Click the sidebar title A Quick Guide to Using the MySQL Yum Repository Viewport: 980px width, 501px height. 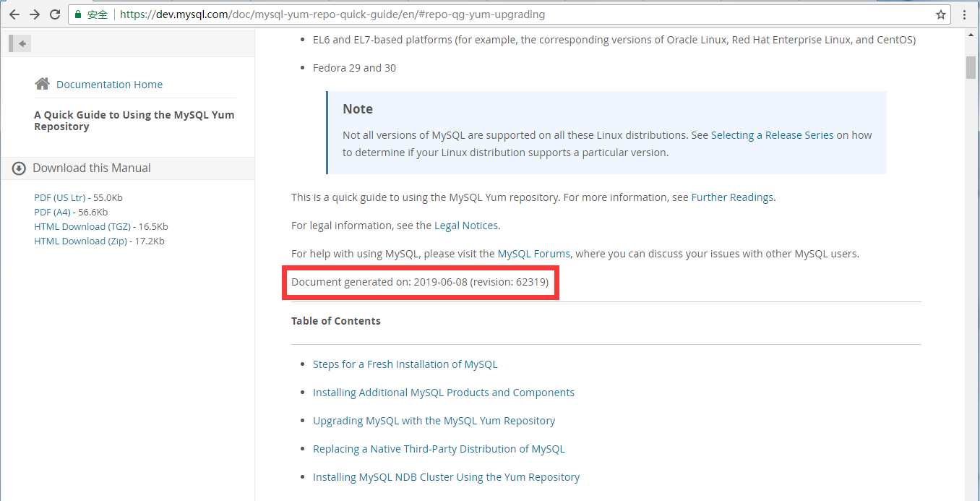[134, 121]
